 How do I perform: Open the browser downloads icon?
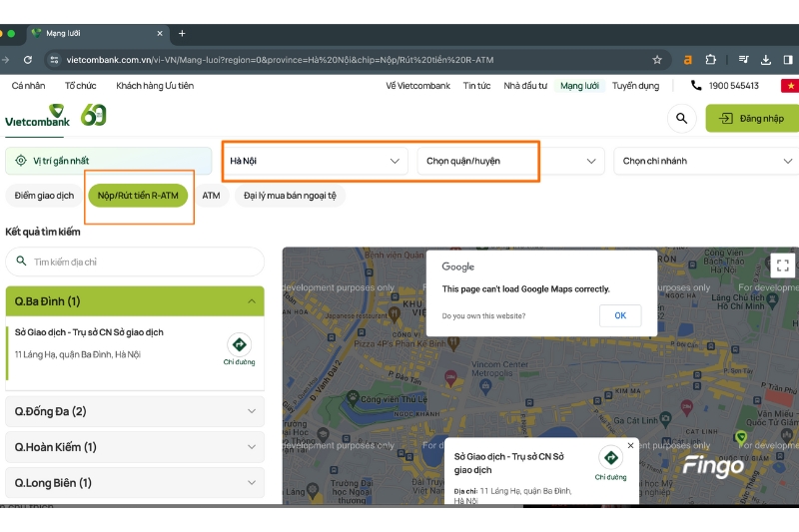click(x=765, y=60)
